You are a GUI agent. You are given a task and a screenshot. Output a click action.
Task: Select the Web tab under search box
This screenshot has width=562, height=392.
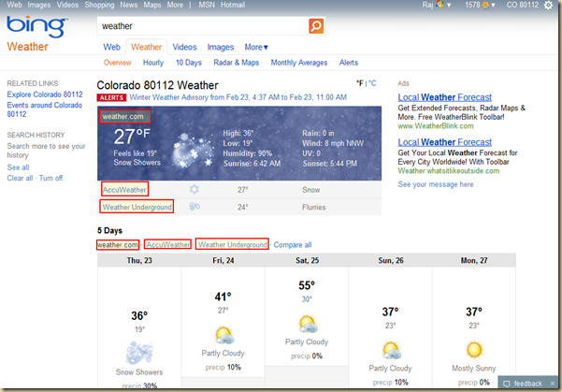point(112,47)
